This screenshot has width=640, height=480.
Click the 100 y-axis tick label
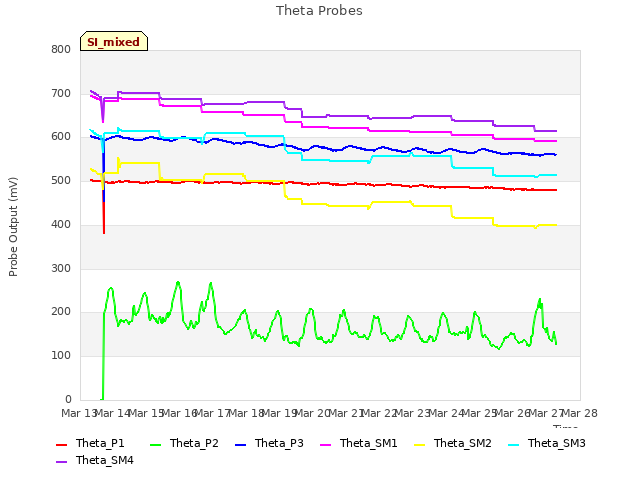point(61,356)
